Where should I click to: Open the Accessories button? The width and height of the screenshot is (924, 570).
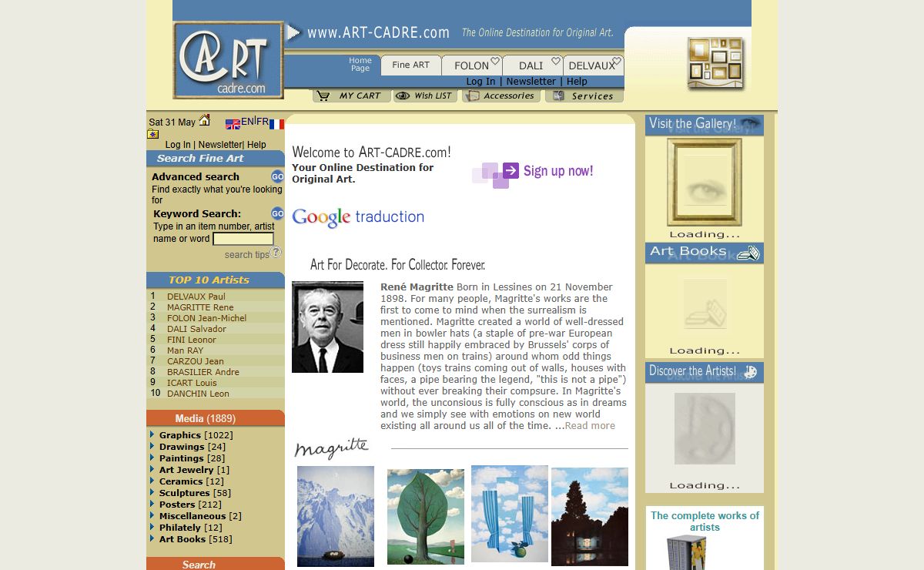click(500, 96)
